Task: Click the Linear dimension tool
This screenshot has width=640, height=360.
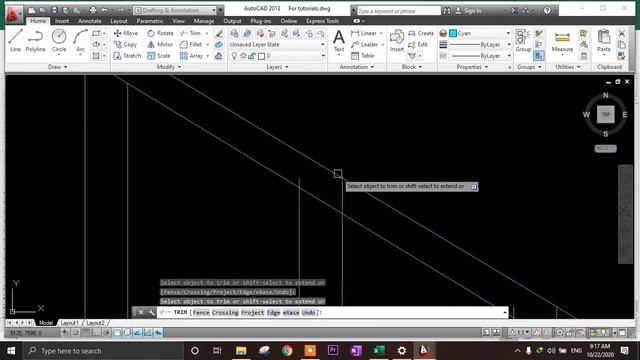Action: 364,33
